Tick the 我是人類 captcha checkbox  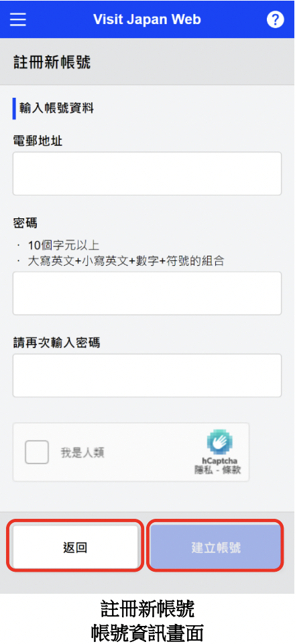pos(37,452)
